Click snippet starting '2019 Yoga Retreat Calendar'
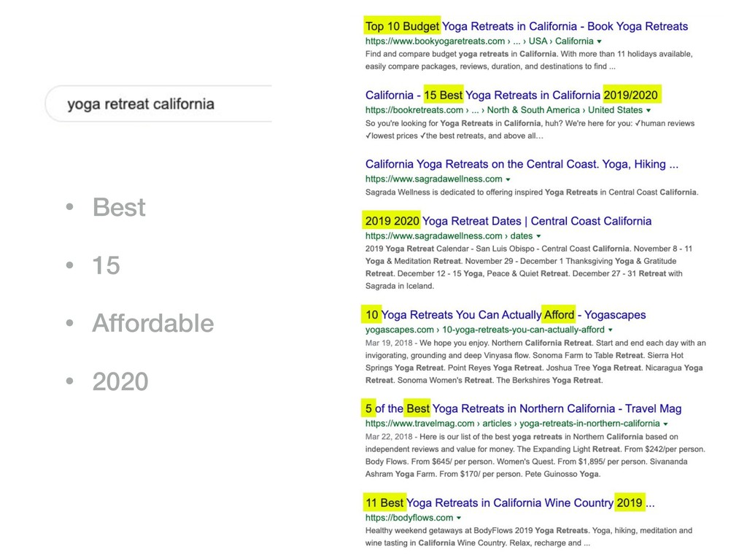 [x=529, y=267]
